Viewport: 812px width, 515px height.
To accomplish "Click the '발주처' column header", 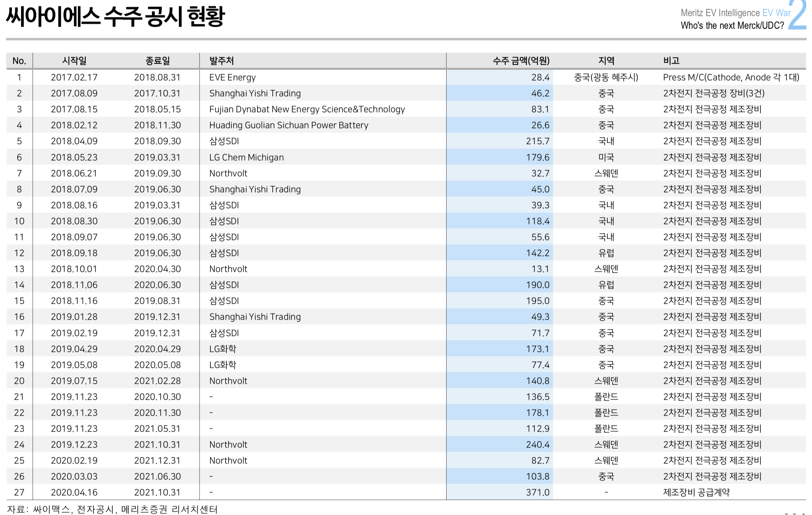I will [221, 61].
